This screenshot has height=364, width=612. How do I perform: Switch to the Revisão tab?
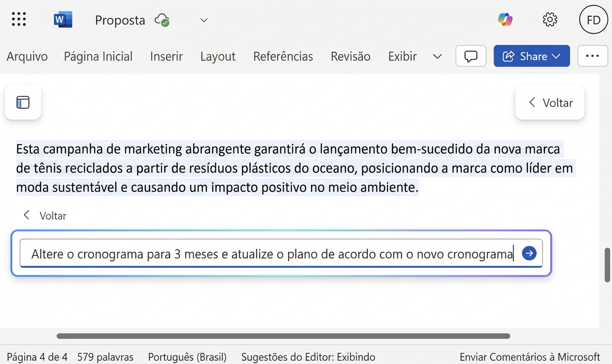pos(350,56)
